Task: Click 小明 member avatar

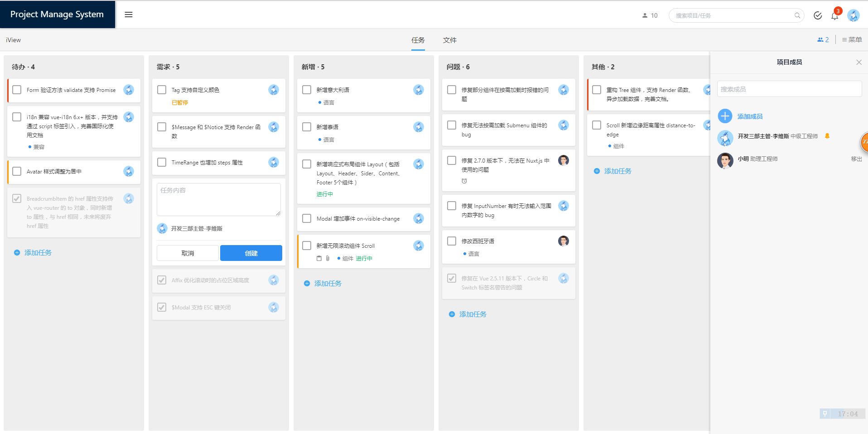Action: (x=725, y=160)
